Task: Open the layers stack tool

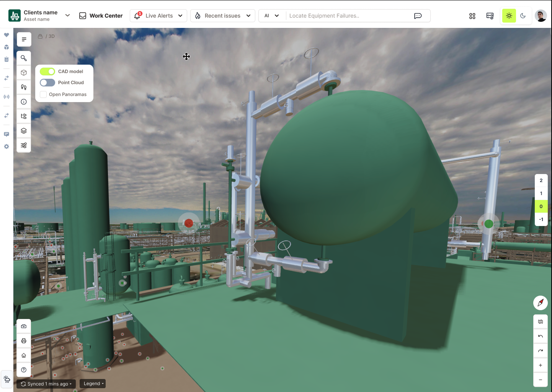Action: point(24,131)
